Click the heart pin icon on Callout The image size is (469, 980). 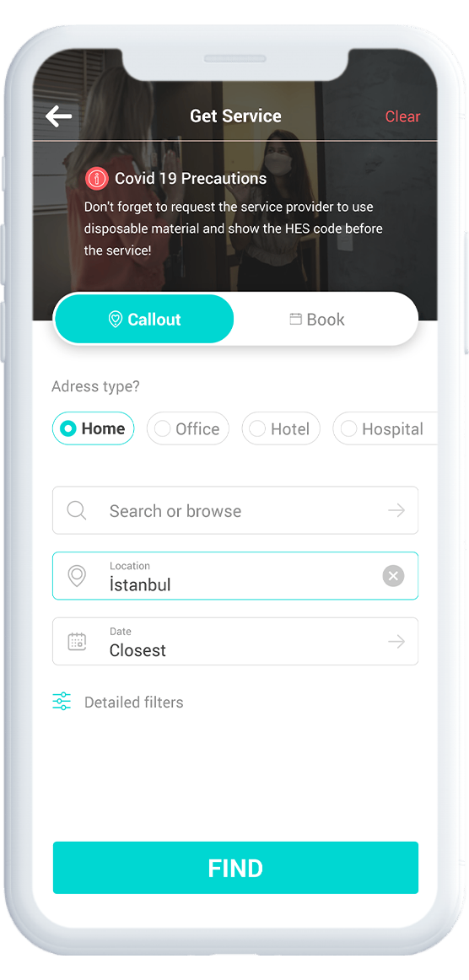[115, 320]
